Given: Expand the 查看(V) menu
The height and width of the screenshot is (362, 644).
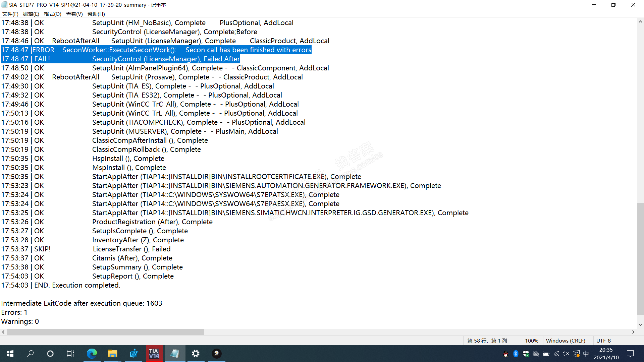Looking at the screenshot, I should [74, 14].
